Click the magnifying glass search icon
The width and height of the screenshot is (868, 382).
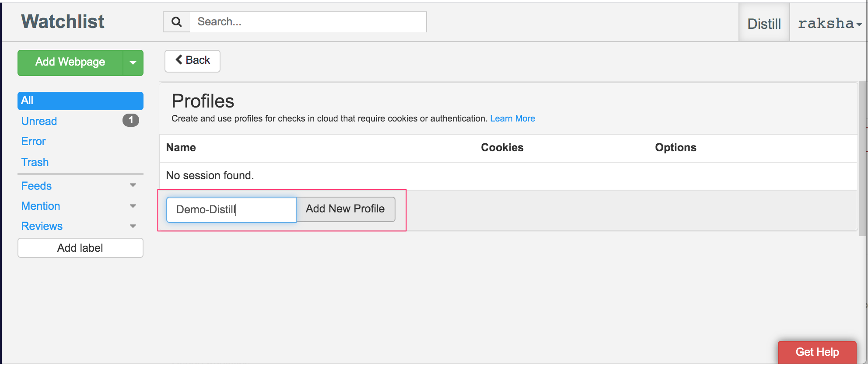coord(176,22)
